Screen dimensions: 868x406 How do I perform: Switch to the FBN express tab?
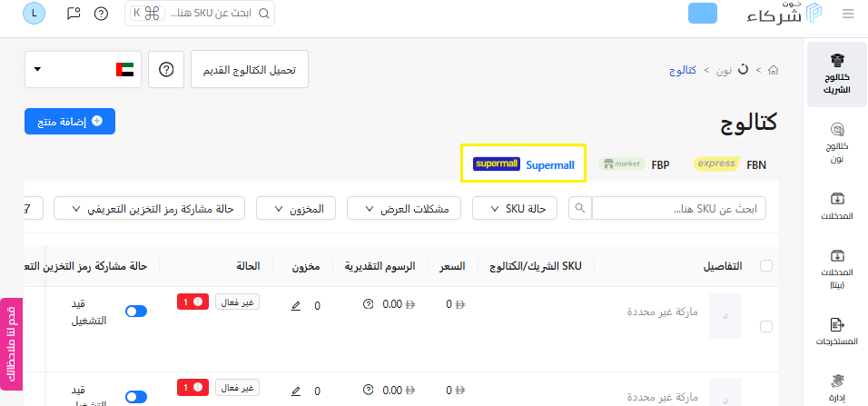(730, 164)
